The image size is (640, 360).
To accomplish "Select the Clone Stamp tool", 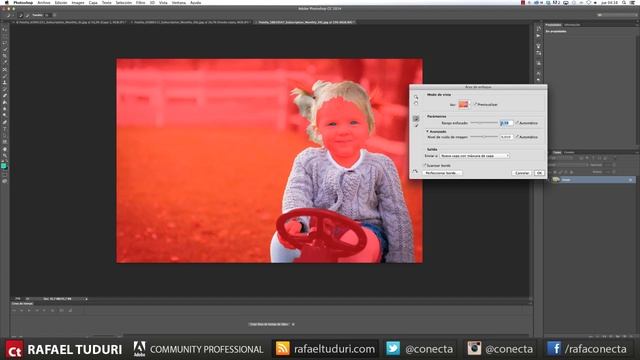I will pyautogui.click(x=4, y=82).
